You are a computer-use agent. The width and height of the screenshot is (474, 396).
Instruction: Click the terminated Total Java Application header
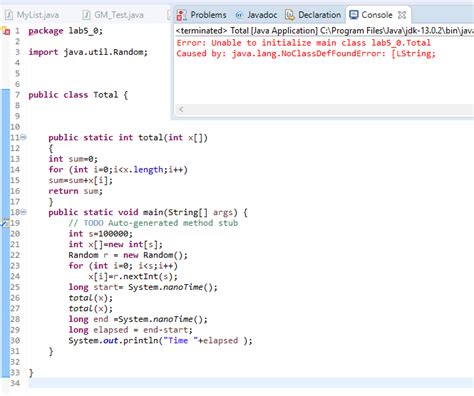(324, 31)
